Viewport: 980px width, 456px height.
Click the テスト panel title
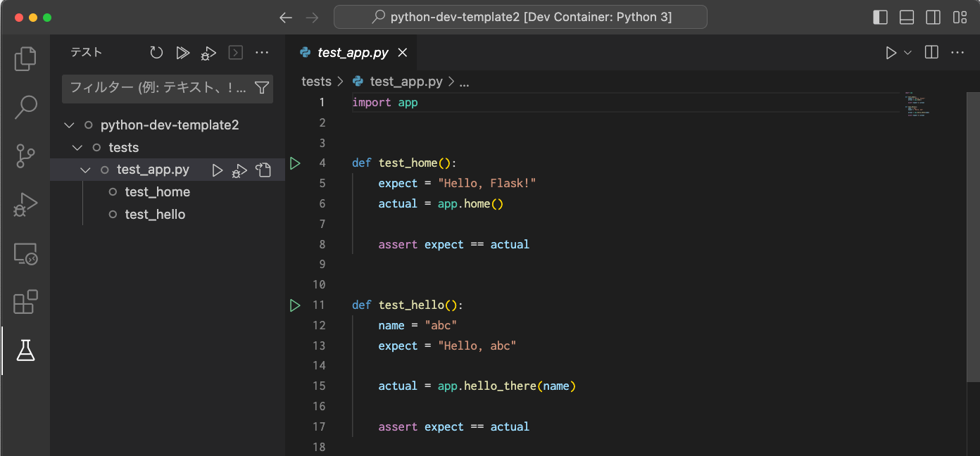[86, 52]
